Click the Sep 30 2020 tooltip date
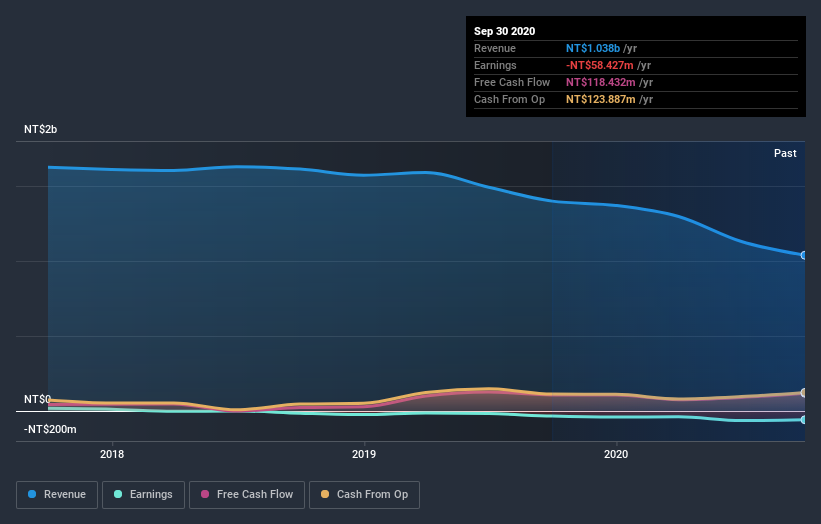Screen dimensions: 821x524 tap(504, 31)
